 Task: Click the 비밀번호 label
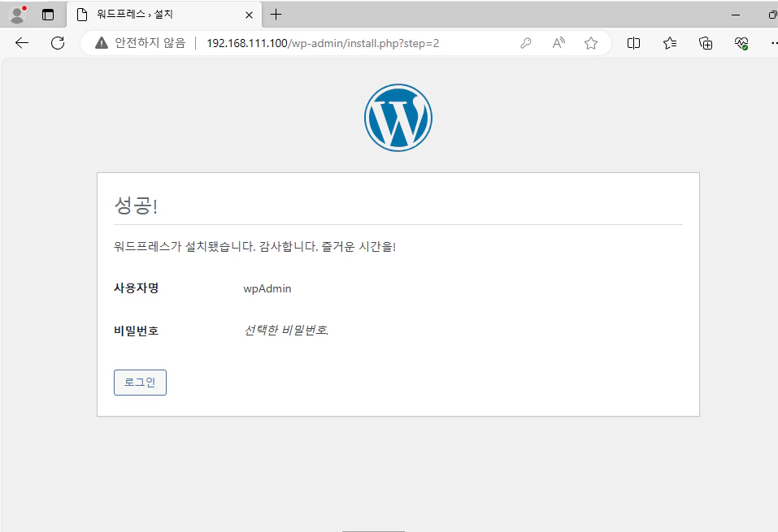pyautogui.click(x=136, y=331)
